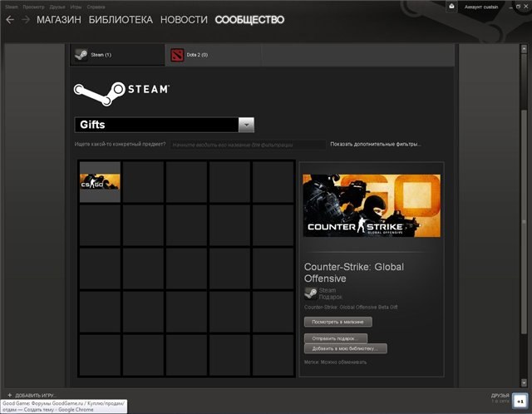This screenshot has width=532, height=414.
Task: Select the СООБЩЕСТВО section
Action: 249,20
